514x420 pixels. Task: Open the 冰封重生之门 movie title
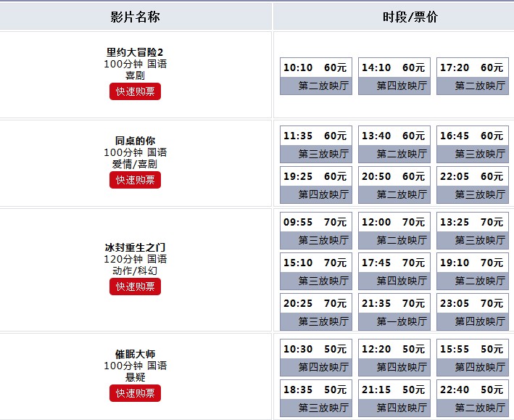pyautogui.click(x=135, y=247)
